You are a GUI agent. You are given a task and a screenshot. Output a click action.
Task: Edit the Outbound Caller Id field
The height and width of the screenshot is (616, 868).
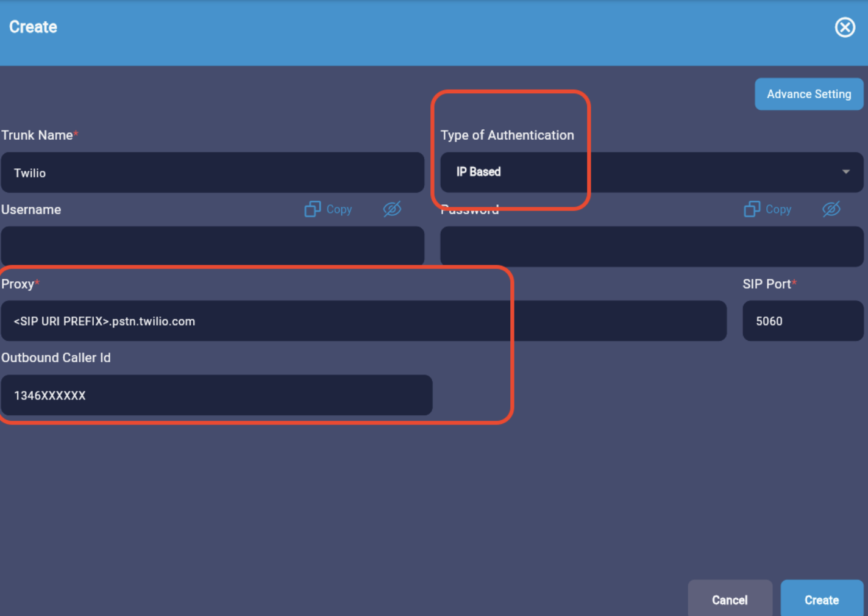point(216,395)
